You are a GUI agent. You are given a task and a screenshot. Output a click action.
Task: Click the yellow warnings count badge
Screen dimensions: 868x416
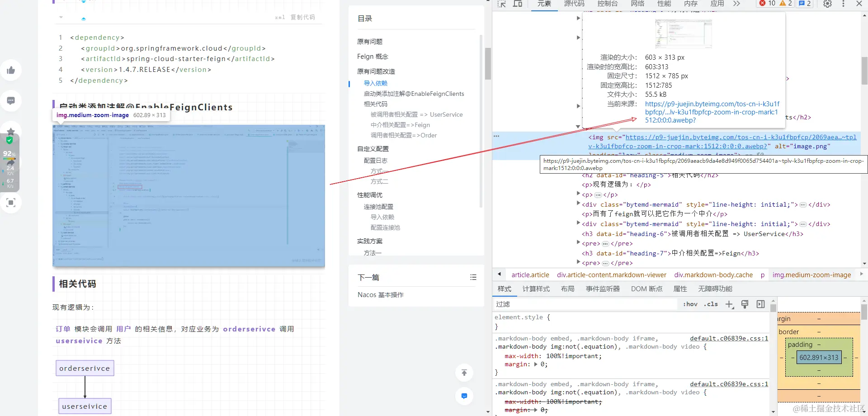click(786, 3)
